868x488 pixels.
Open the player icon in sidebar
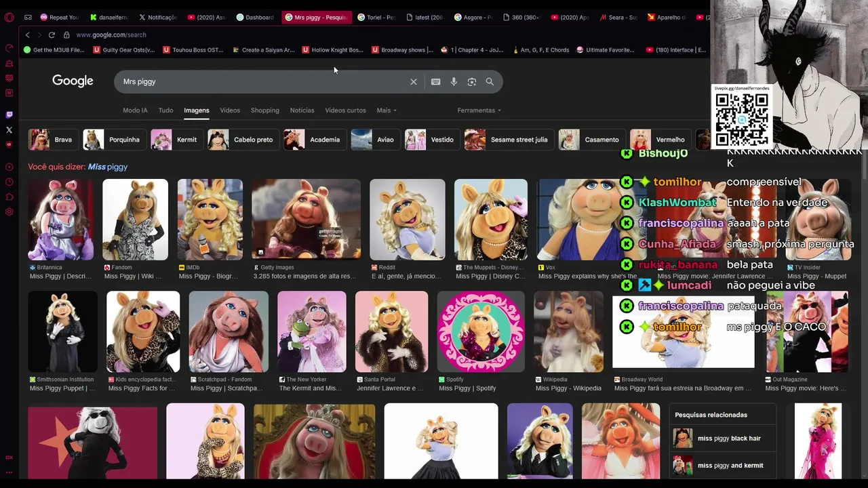(9, 167)
